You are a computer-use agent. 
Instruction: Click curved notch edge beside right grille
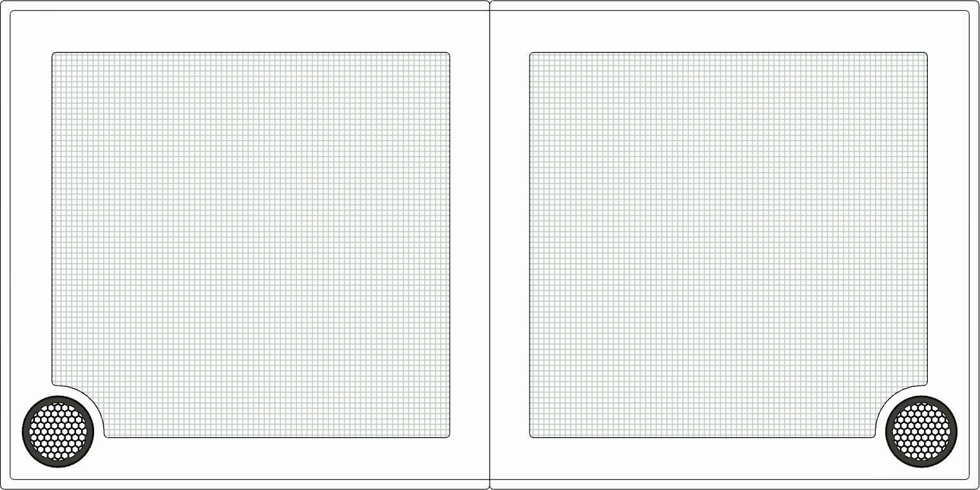(885, 401)
